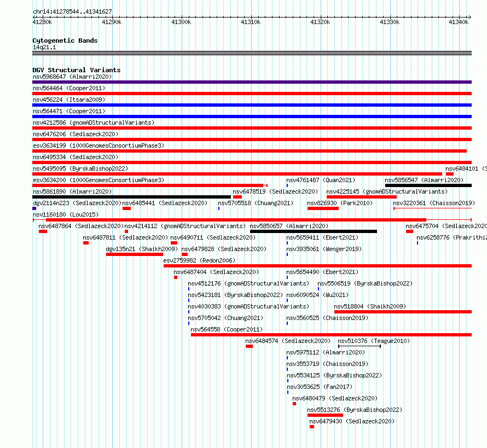Select nsv3560525 (Chaisson2019) label

click(327, 318)
